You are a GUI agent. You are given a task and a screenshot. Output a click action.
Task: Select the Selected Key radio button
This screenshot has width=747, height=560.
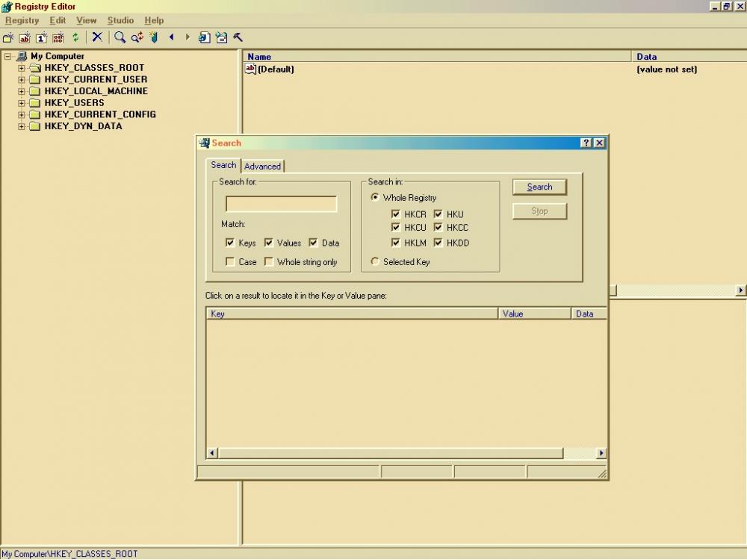point(374,261)
